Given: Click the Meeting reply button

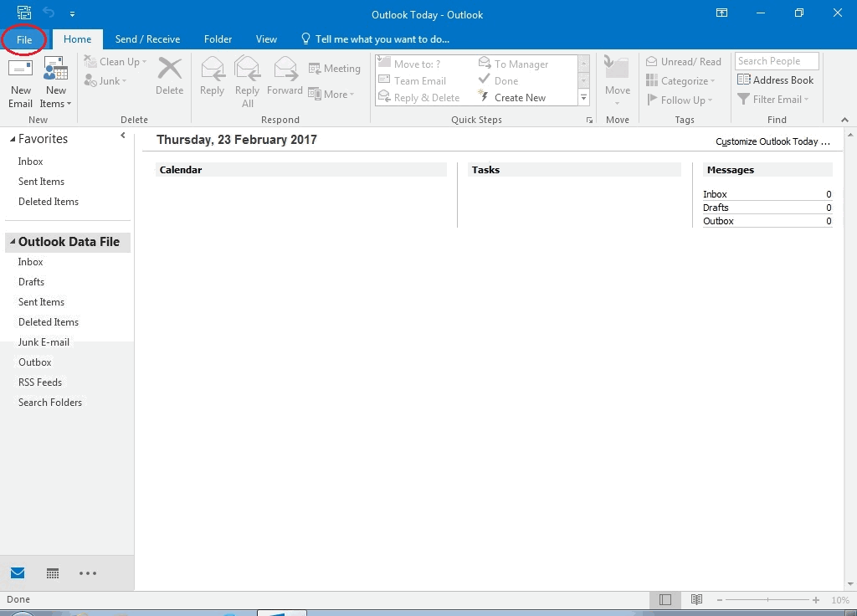Looking at the screenshot, I should click(335, 69).
